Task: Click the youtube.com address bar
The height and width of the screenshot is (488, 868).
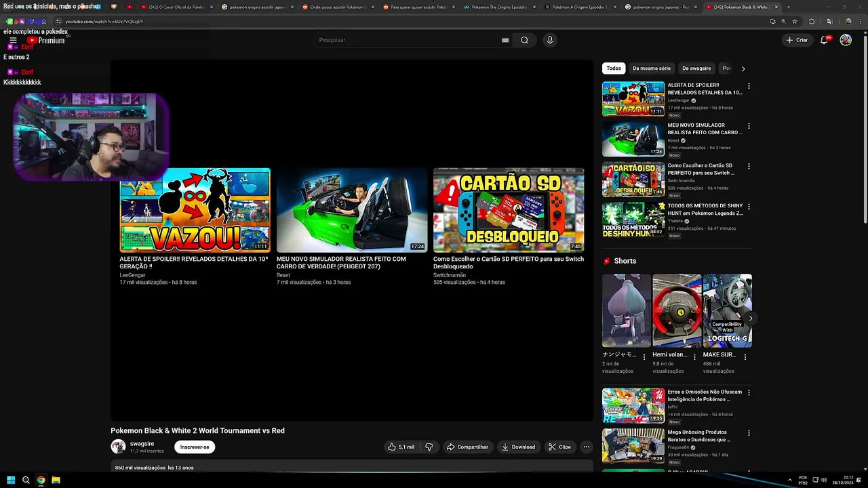Action: pyautogui.click(x=407, y=21)
